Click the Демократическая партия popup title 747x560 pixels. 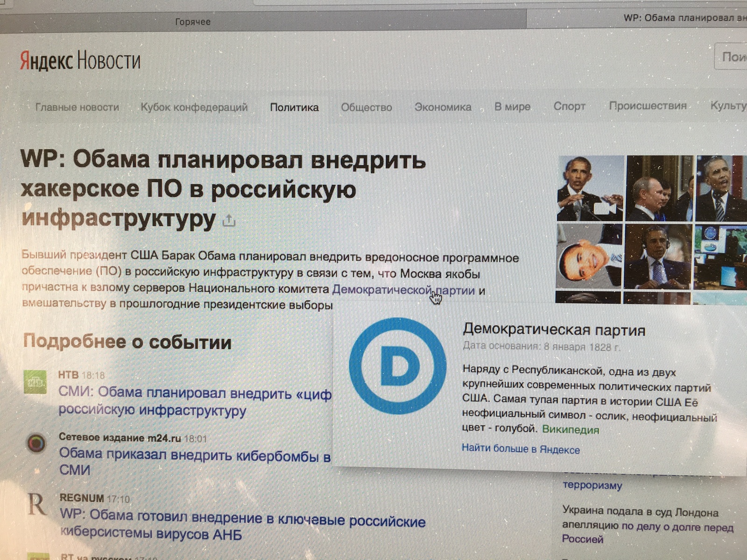[554, 330]
